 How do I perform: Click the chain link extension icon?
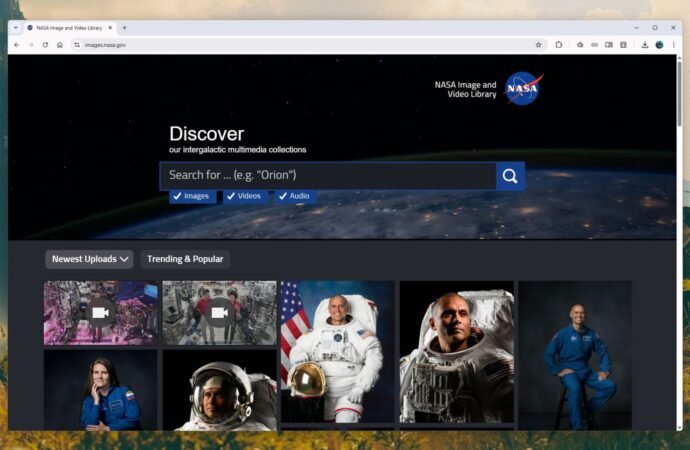(x=595, y=45)
